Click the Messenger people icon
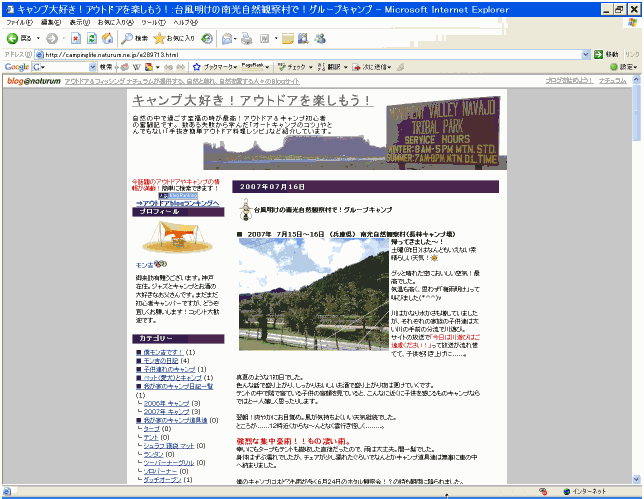 [320, 39]
